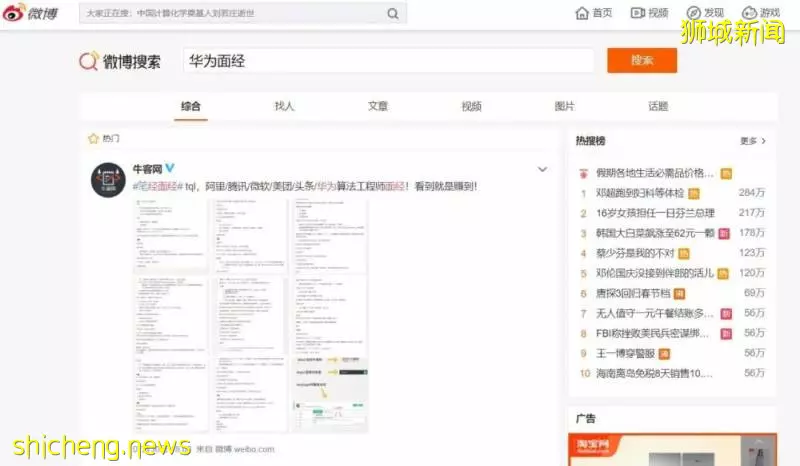Open hot search 郑伦国庆没接到伴郎的活儿
The height and width of the screenshot is (466, 800).
[655, 273]
